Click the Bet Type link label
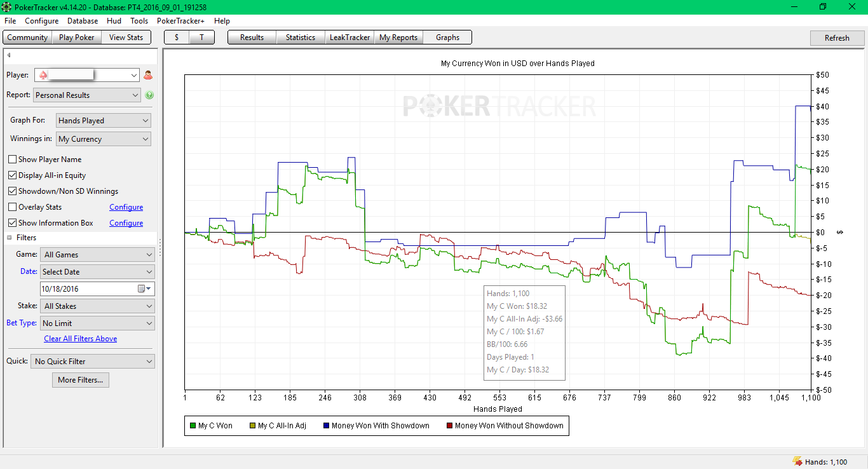The image size is (868, 469). [x=22, y=323]
